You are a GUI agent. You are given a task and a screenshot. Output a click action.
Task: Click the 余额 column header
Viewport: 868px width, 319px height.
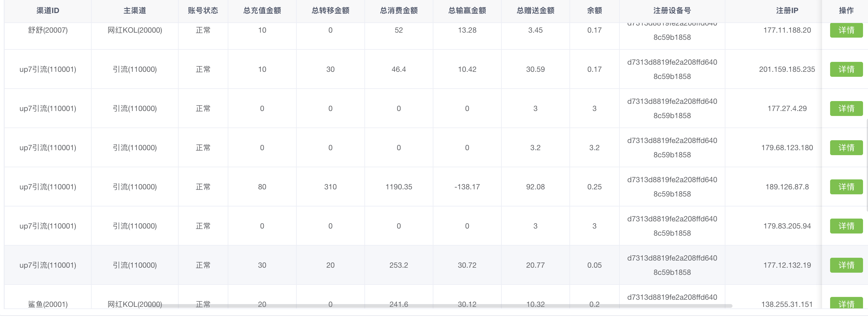pos(594,11)
